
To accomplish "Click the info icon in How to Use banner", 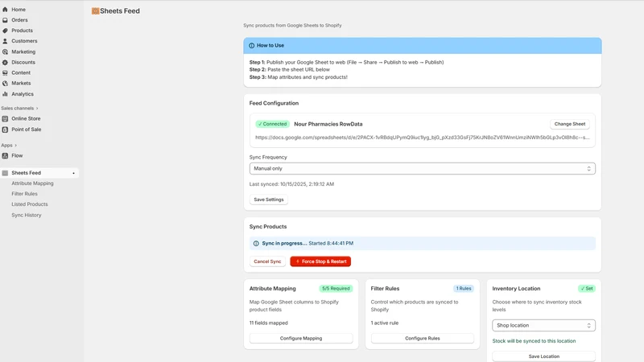I will click(251, 46).
